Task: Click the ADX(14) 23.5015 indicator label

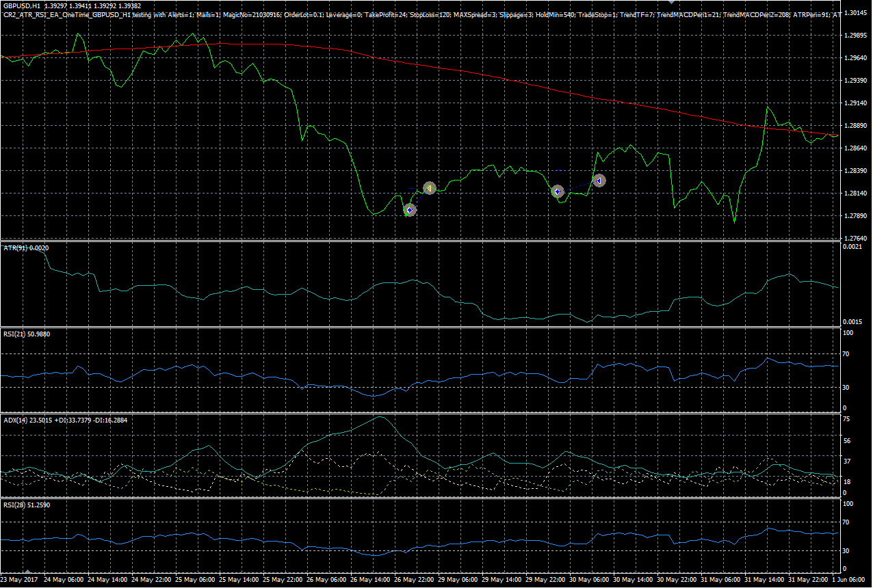Action: pyautogui.click(x=65, y=420)
